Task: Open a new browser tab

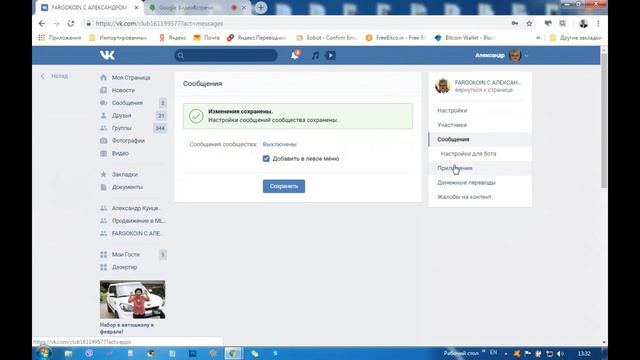Action: pyautogui.click(x=261, y=8)
